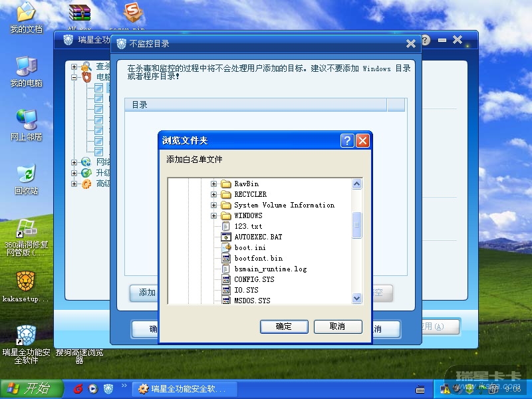Click the 电脑 shield glove icon in tree
Viewport: 532px width, 399px height.
[x=86, y=77]
